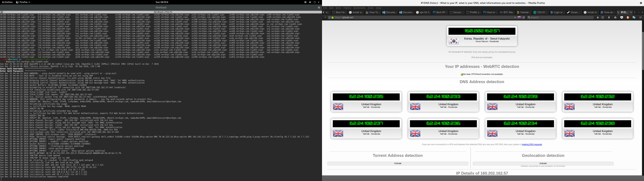Screen dimensions: 644x181
Task: Click DNS address 62.24.180.234
Action: [x=521, y=124]
